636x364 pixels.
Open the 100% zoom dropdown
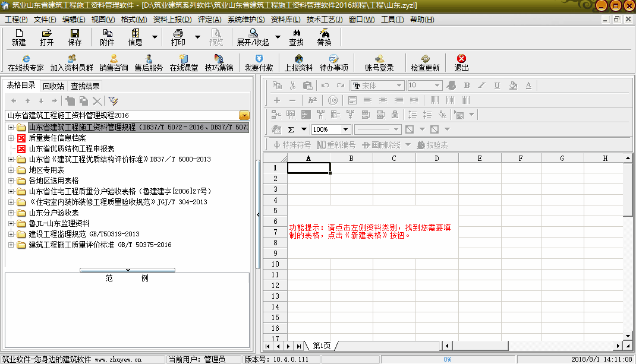tap(345, 129)
